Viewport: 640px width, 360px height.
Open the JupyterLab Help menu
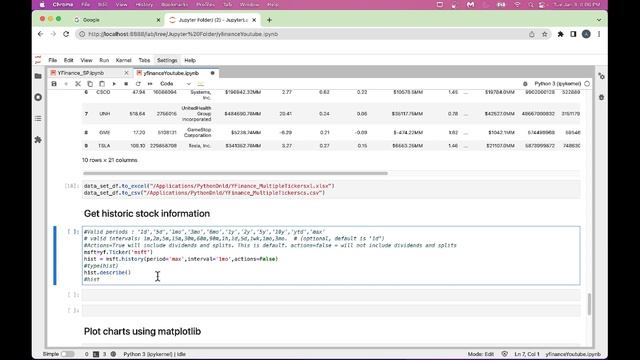coord(190,60)
